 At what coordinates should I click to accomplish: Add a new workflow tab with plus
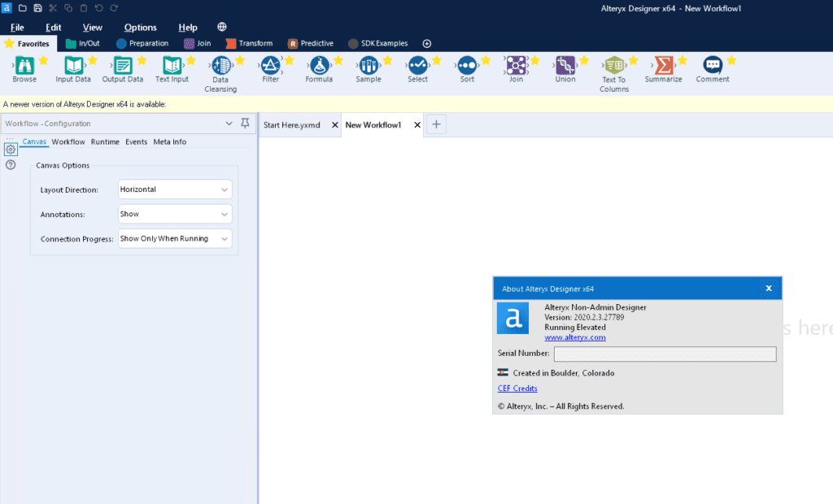[x=436, y=124]
